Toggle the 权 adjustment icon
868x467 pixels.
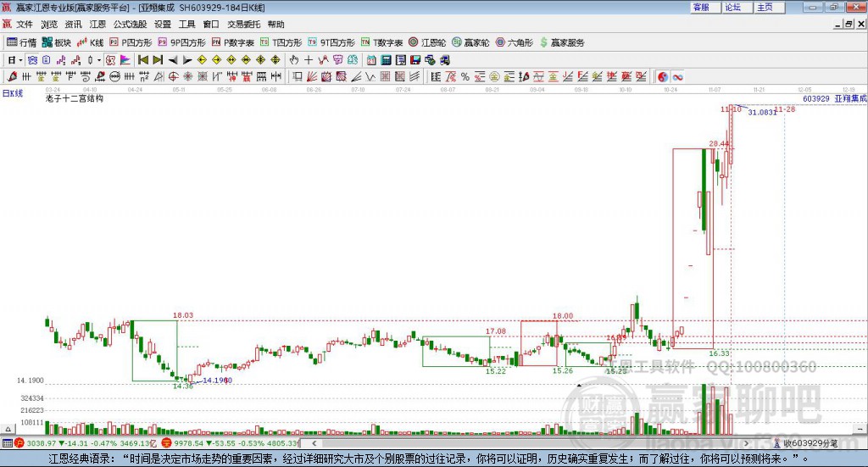(110, 60)
